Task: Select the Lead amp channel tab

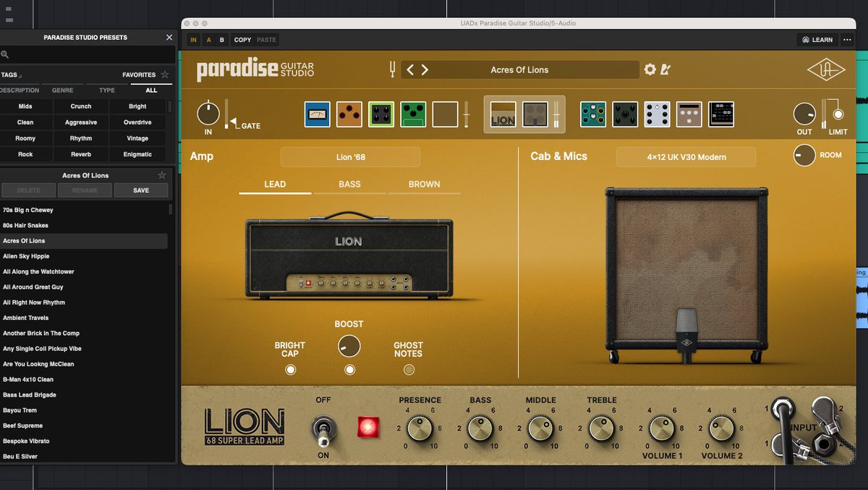Action: pyautogui.click(x=275, y=184)
